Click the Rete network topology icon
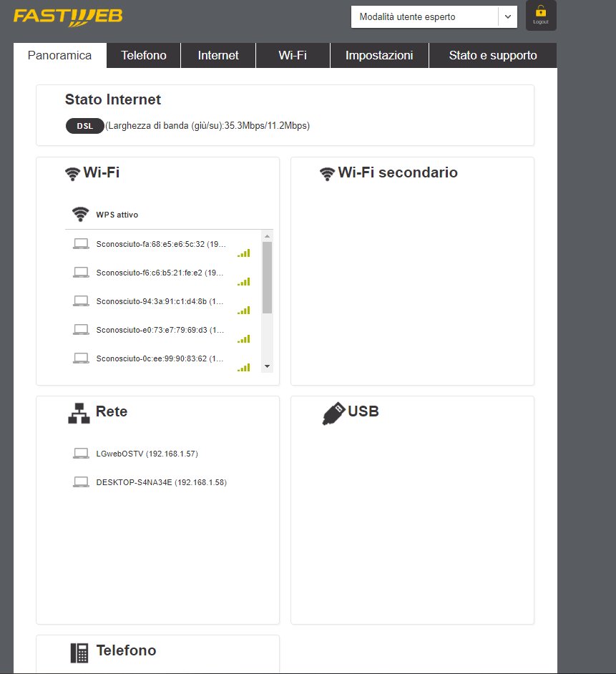This screenshot has width=616, height=674. [79, 413]
